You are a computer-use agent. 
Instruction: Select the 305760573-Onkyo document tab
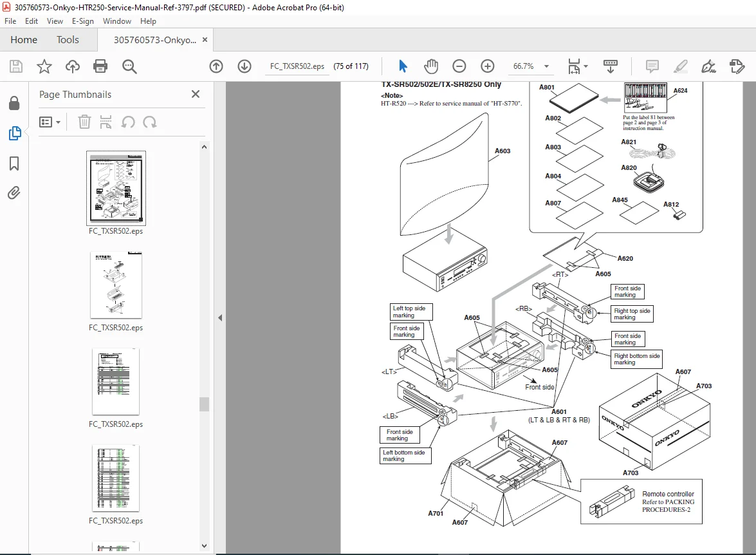click(x=155, y=40)
